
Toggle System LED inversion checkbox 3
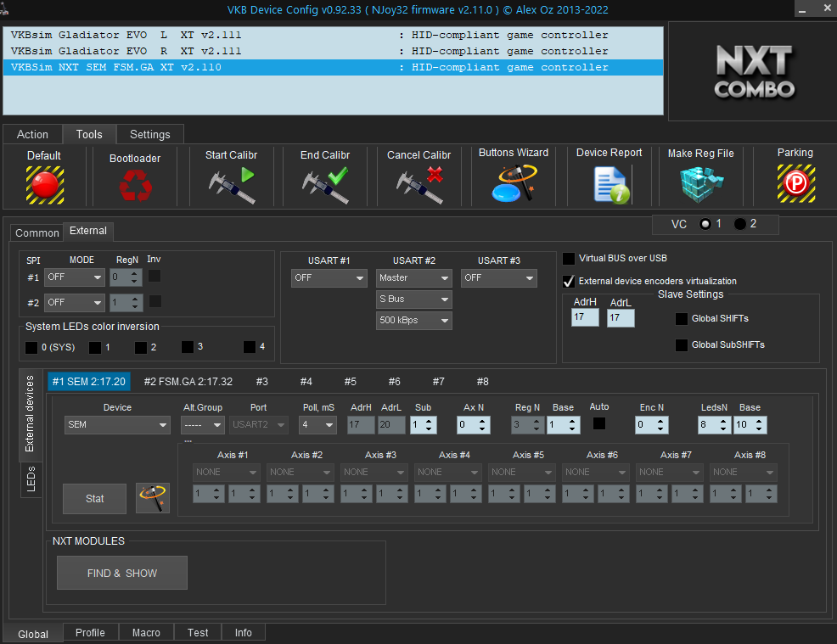tap(188, 347)
